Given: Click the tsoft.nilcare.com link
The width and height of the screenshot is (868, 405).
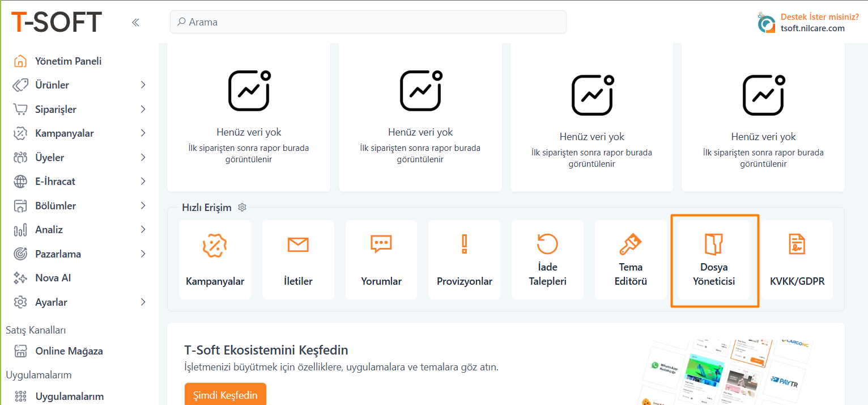Looking at the screenshot, I should pyautogui.click(x=812, y=28).
